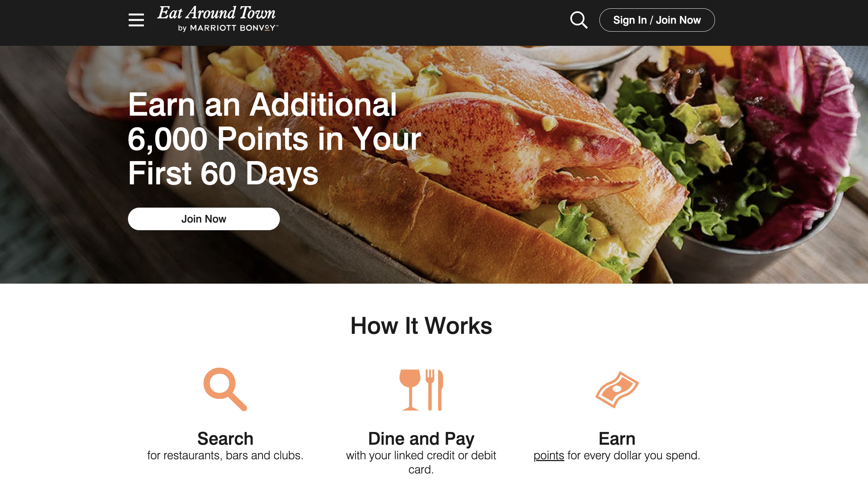Select the How It Works heading
The height and width of the screenshot is (488, 868).
coord(421,325)
